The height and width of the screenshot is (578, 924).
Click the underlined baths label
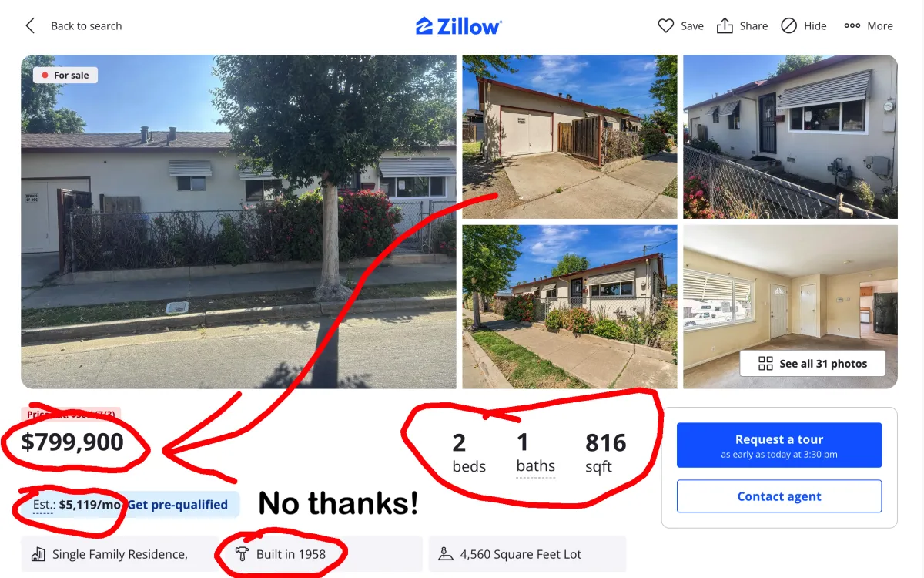pyautogui.click(x=536, y=466)
